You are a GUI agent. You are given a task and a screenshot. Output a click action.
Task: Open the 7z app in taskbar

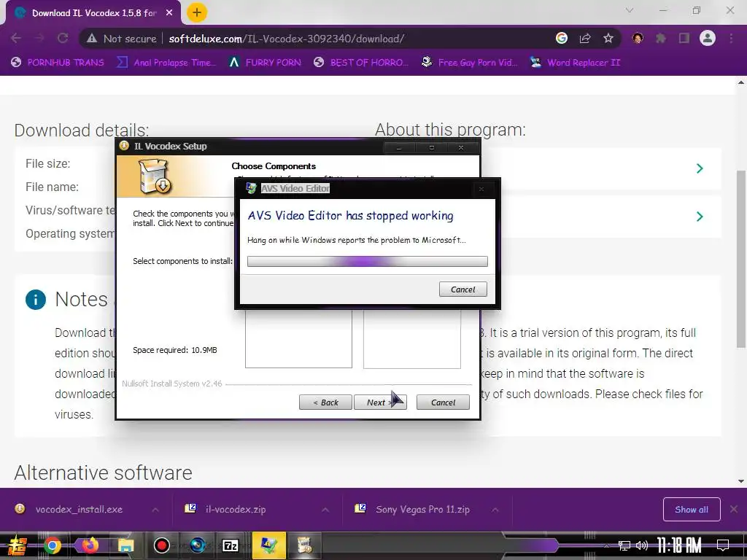pos(231,545)
